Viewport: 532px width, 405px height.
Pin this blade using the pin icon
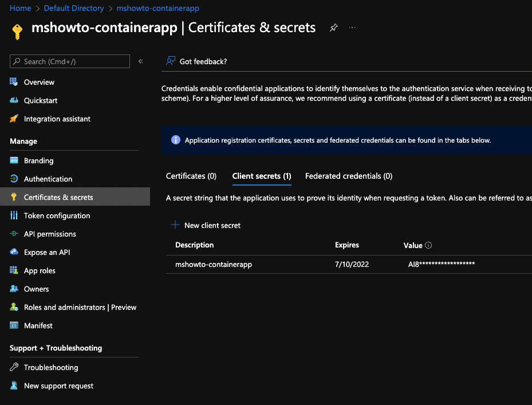pos(333,27)
